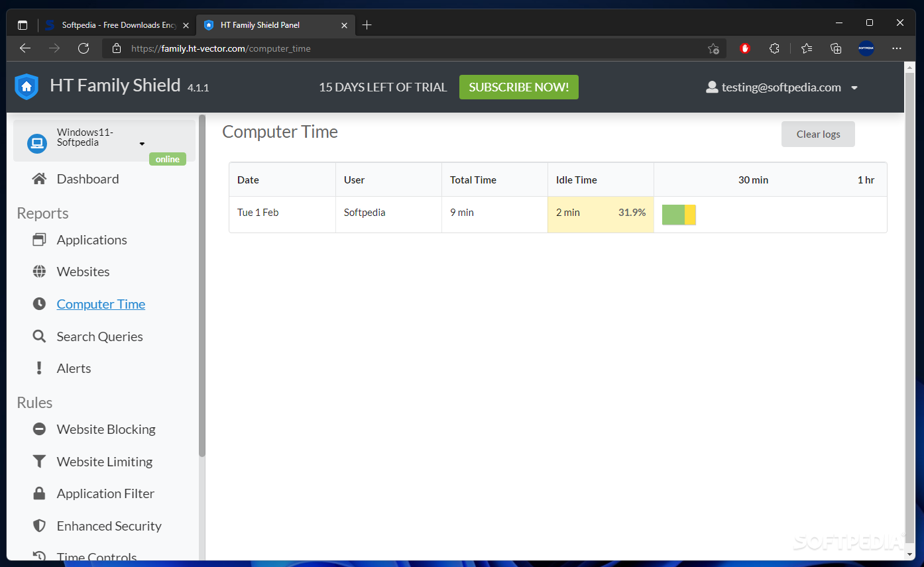This screenshot has height=567, width=924.
Task: Open Enhanced Security rules
Action: 109,526
